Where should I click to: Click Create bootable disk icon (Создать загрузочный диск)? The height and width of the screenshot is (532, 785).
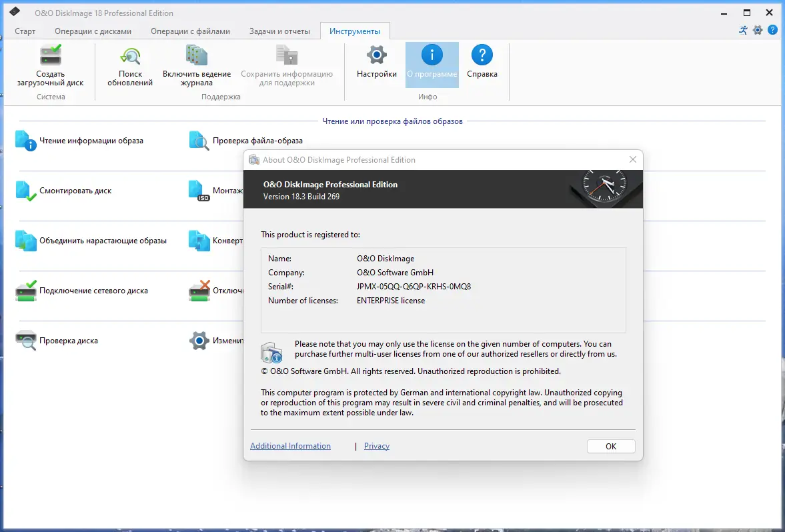coord(51,55)
